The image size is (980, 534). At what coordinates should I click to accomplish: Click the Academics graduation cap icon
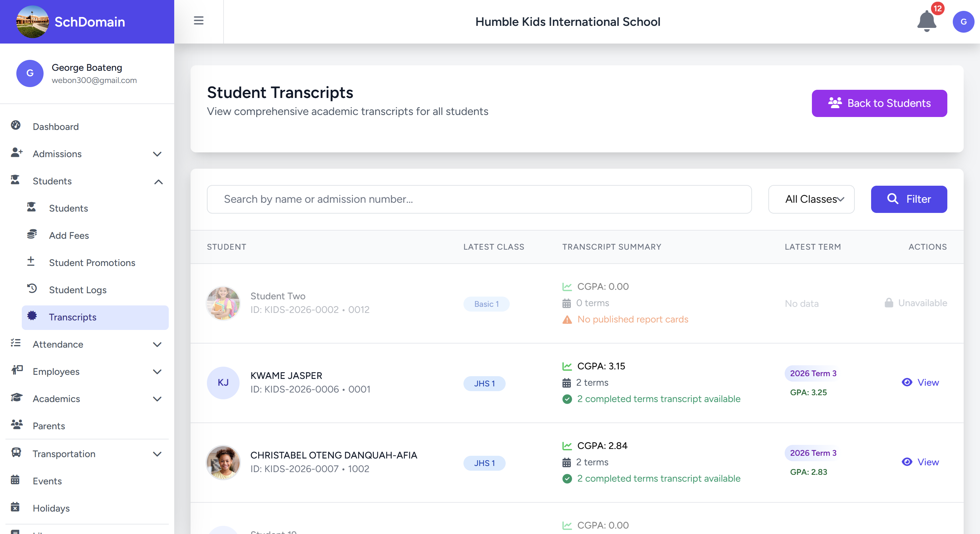click(17, 398)
